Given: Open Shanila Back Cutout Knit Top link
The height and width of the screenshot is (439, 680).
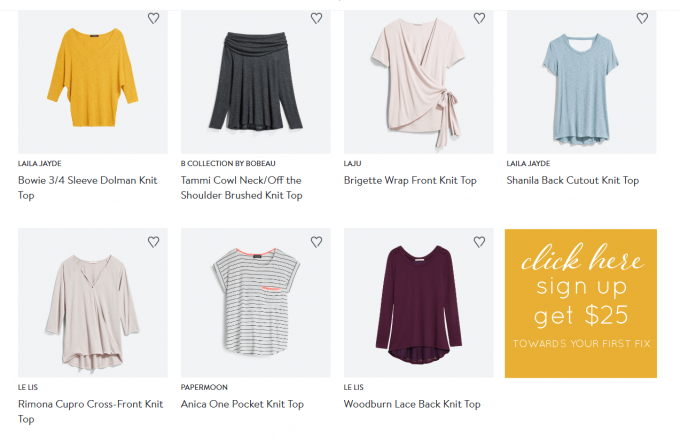Looking at the screenshot, I should point(573,181).
